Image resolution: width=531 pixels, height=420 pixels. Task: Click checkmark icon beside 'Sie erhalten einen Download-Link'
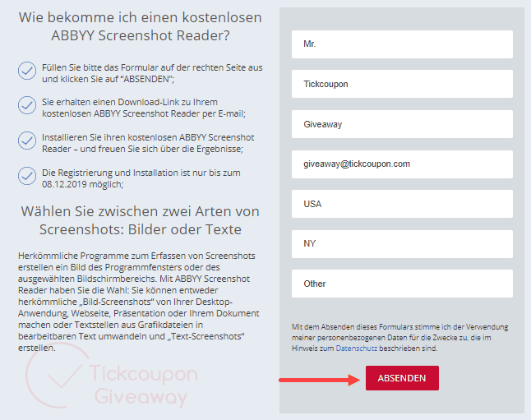pos(27,105)
